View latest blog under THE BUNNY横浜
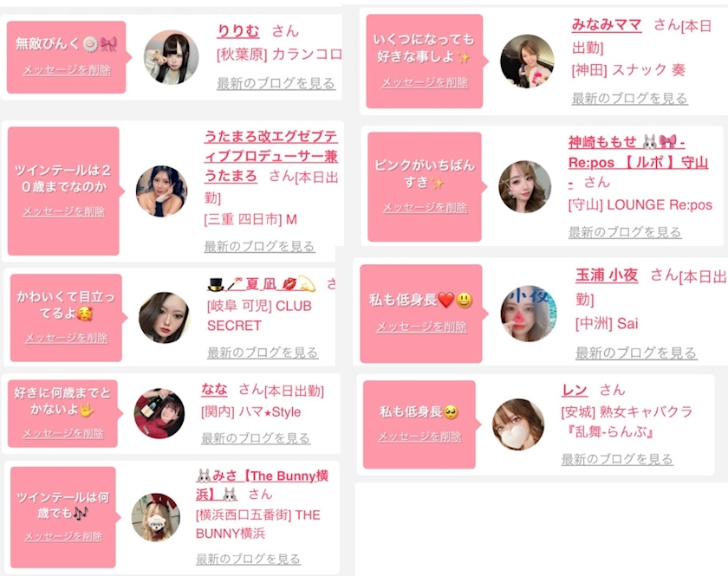The height and width of the screenshot is (576, 728). click(x=248, y=559)
